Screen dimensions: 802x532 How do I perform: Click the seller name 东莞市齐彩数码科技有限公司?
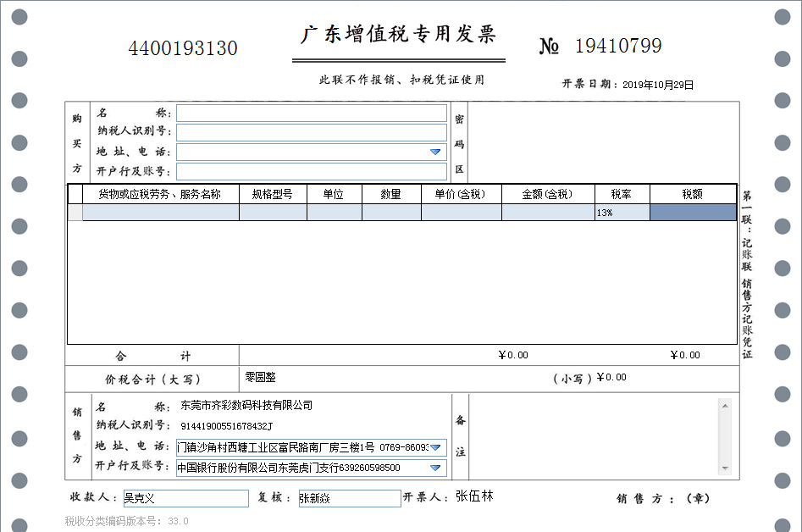tap(246, 406)
